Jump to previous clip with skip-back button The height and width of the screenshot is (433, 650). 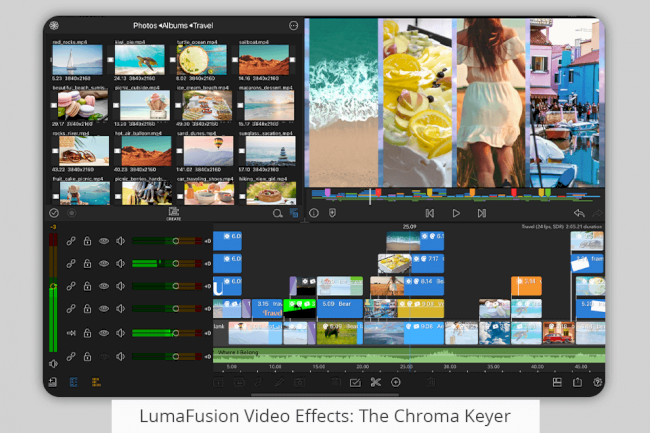coord(430,213)
